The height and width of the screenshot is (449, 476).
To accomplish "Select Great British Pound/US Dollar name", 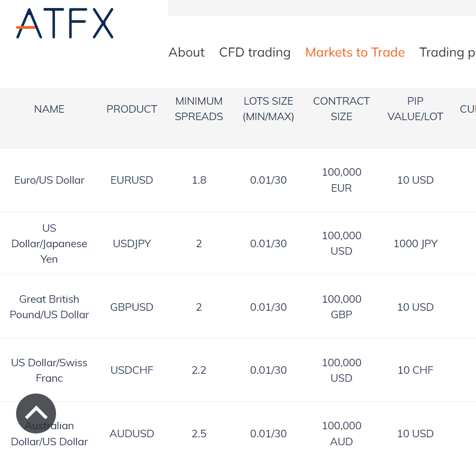I will point(49,307).
